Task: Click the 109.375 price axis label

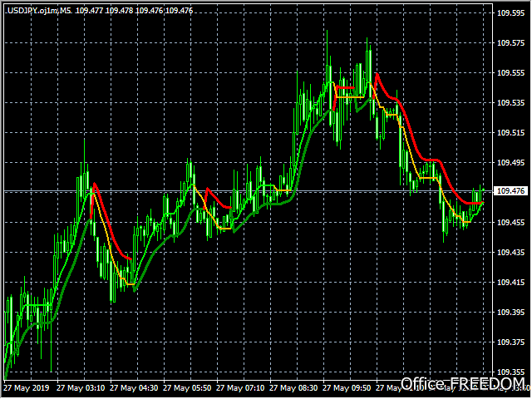Action: coord(510,342)
